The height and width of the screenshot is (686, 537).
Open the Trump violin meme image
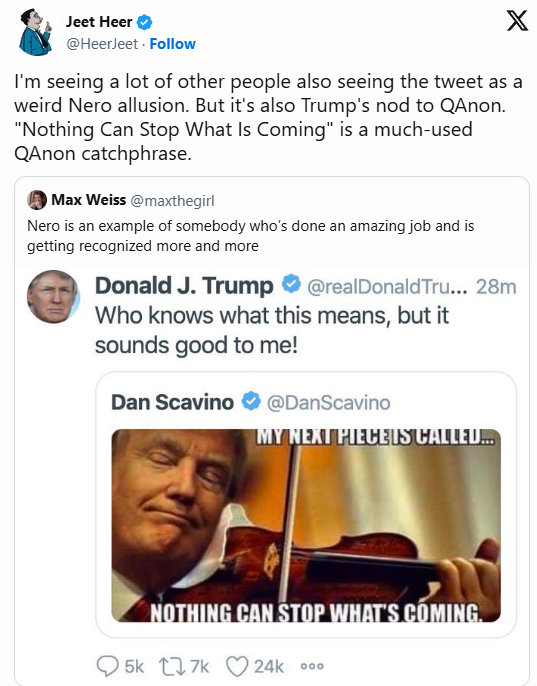click(306, 525)
